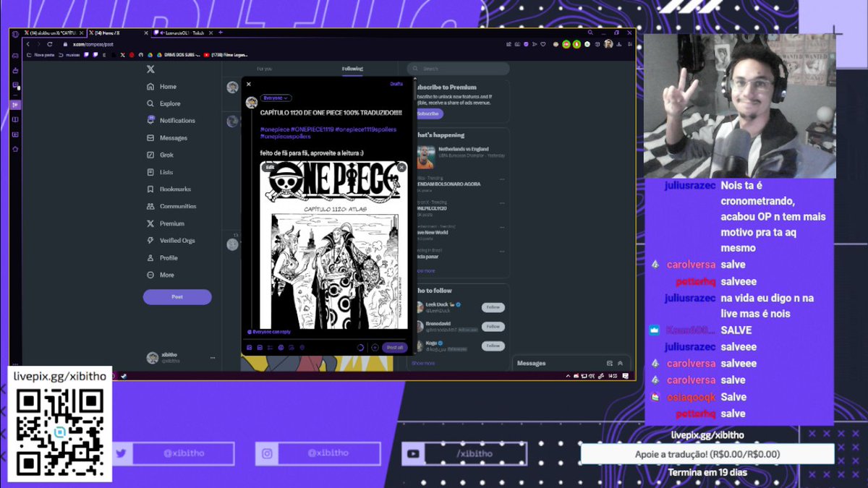Click the new message icon in Messages dock
The height and width of the screenshot is (488, 868).
(610, 363)
